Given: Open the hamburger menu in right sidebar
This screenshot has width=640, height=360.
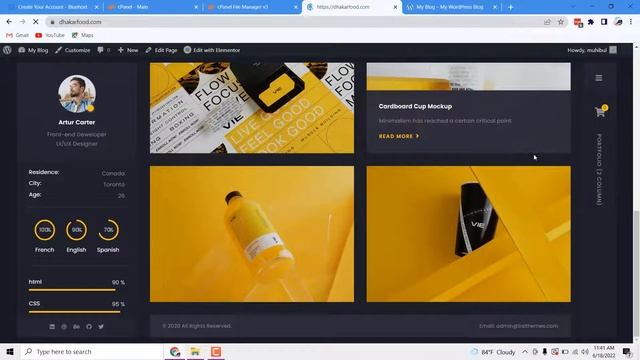Looking at the screenshot, I should click(599, 78).
